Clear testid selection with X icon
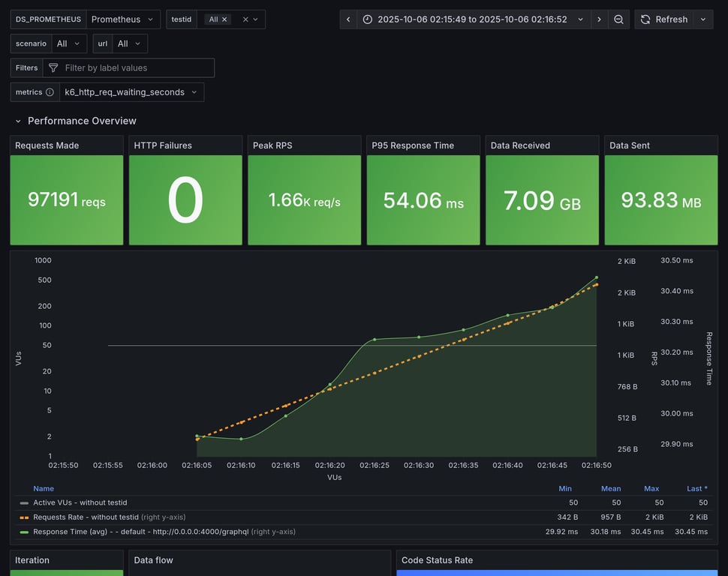 coord(245,19)
